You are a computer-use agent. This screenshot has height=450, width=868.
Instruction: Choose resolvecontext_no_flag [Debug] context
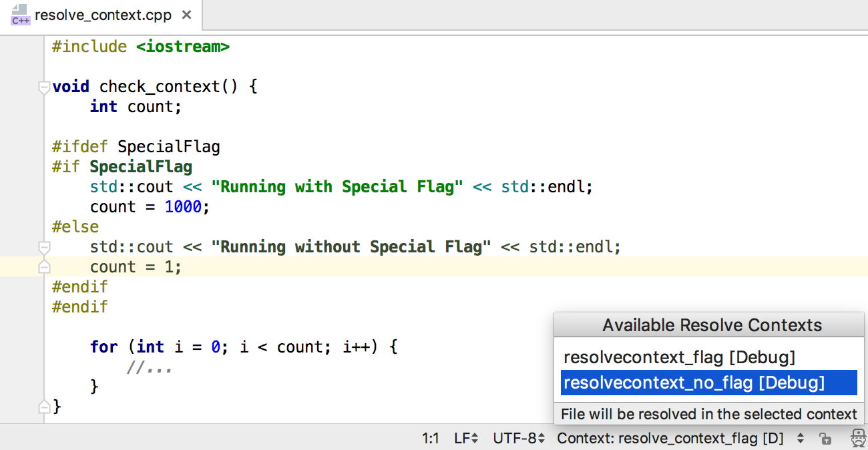709,383
